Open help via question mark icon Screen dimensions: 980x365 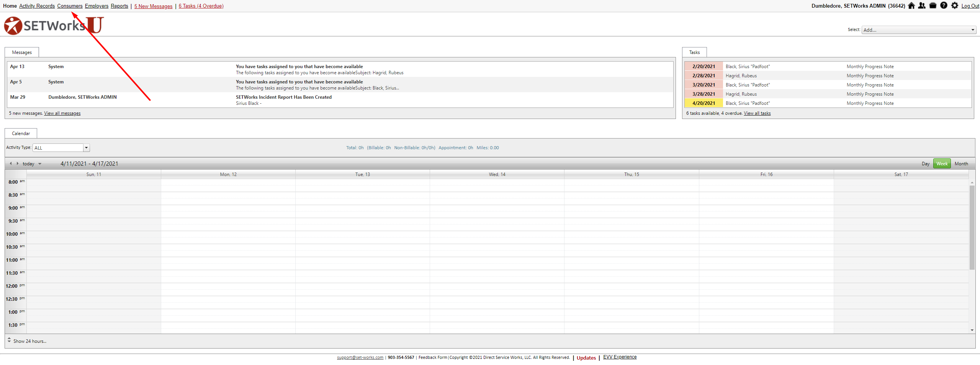(x=944, y=6)
